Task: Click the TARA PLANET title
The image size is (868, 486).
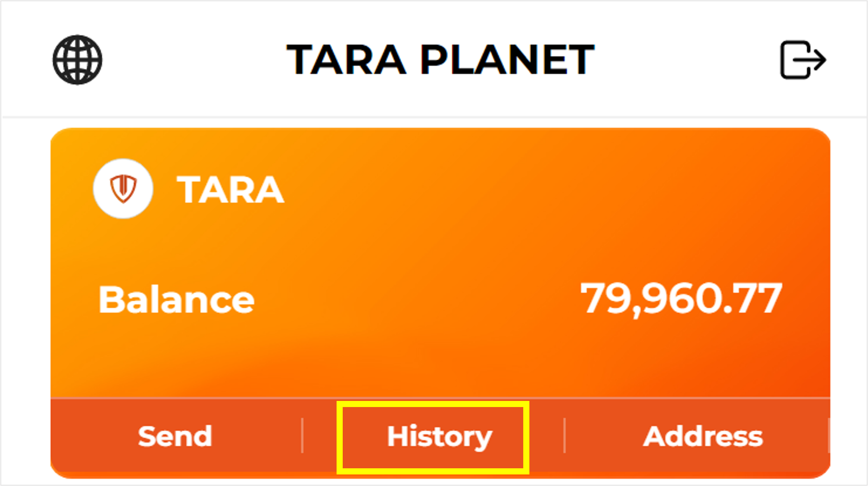Action: coord(440,60)
